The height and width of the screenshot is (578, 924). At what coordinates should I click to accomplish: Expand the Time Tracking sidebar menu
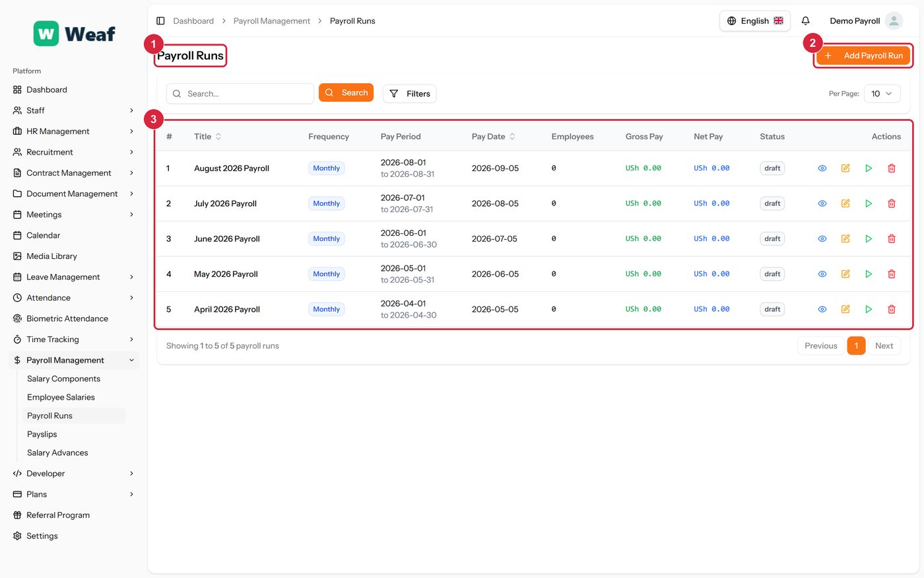[73, 340]
